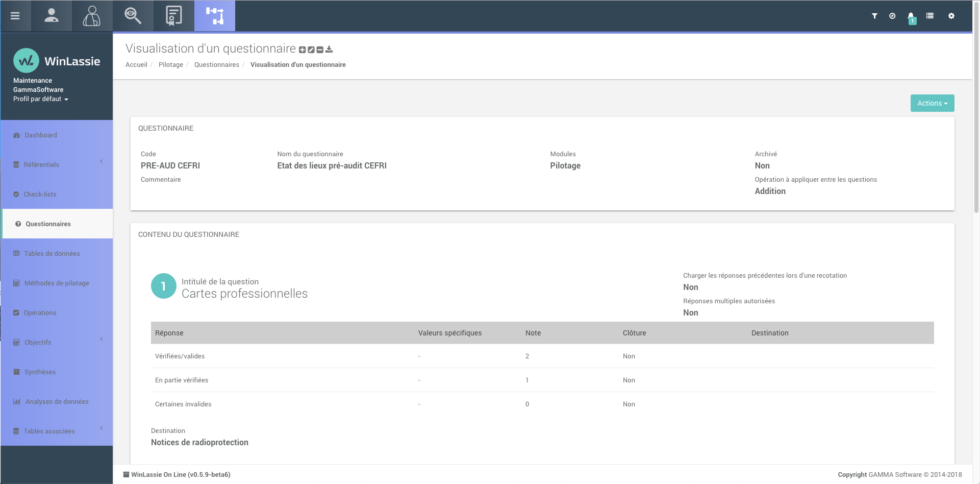
Task: Click the Réponse column header
Action: pos(169,333)
